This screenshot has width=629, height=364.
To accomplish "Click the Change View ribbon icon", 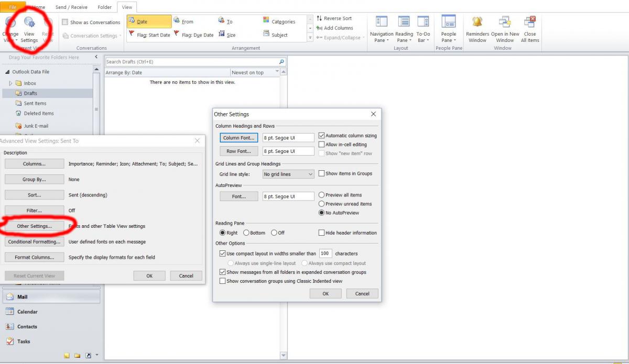I will coord(10,29).
